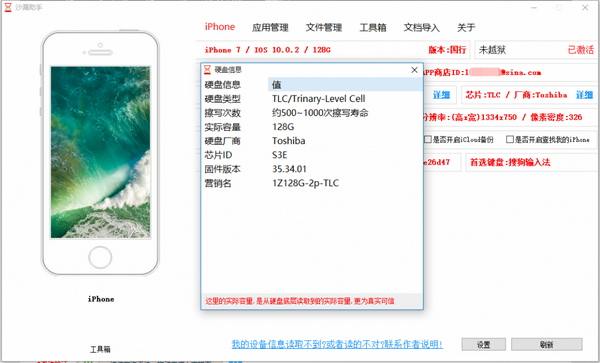The image size is (600, 363).
Task: Open the 联系作者说明 help link
Action: 337,344
